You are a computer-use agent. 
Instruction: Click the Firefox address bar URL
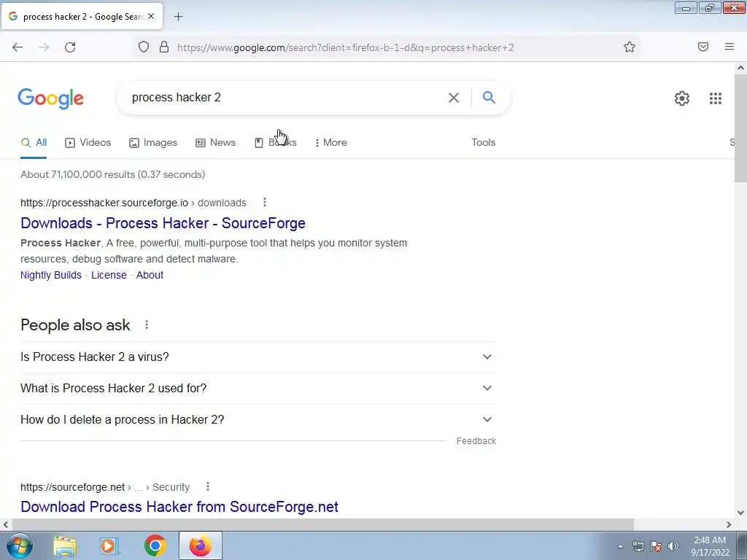click(x=345, y=47)
